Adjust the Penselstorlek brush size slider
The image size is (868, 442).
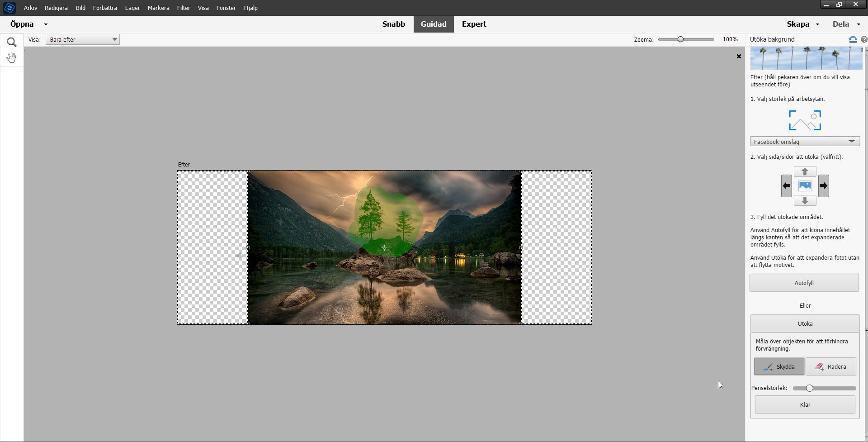pyautogui.click(x=810, y=388)
